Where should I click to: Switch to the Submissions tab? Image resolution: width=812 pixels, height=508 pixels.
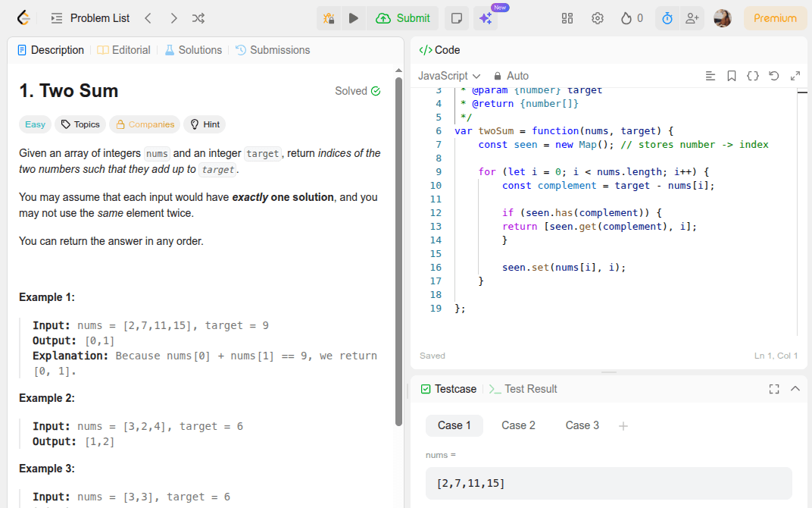tap(273, 50)
